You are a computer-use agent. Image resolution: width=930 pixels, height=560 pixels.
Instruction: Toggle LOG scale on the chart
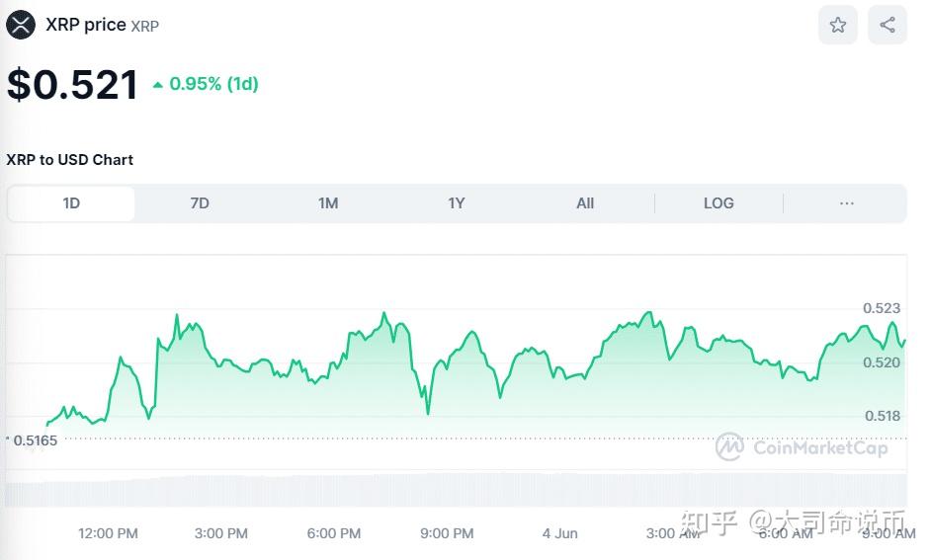[x=719, y=203]
